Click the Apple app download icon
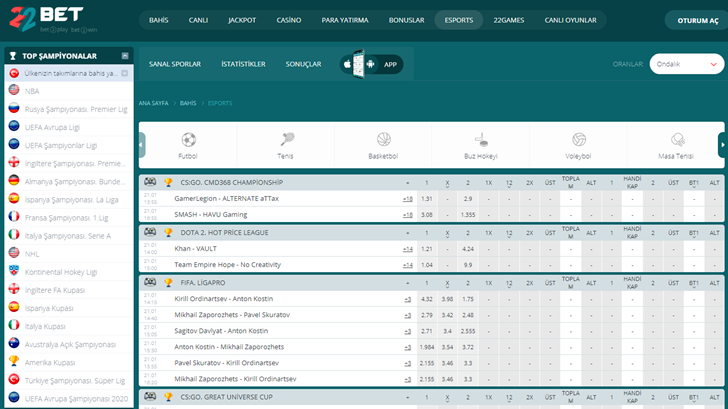 click(x=347, y=64)
